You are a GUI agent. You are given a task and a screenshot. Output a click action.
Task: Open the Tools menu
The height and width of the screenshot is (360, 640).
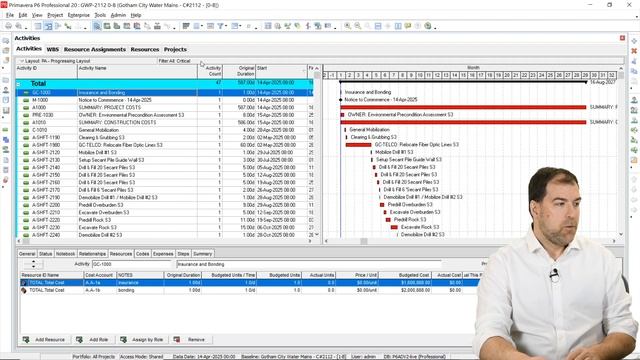click(x=100, y=15)
